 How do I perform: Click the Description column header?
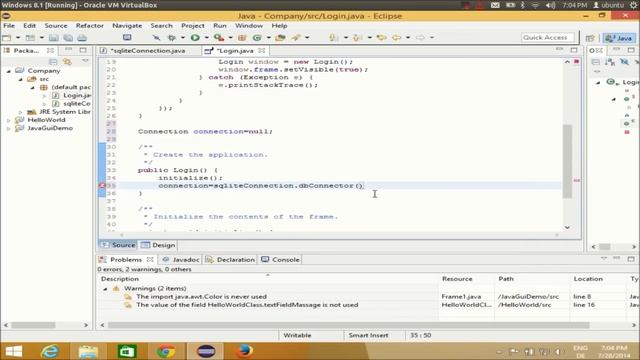pos(267,279)
